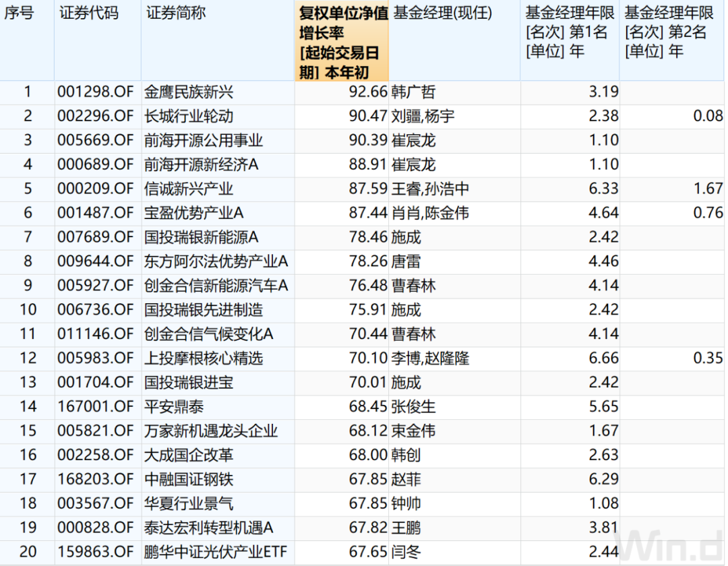Click manager 张俊生
The image size is (728, 566).
[x=413, y=406]
